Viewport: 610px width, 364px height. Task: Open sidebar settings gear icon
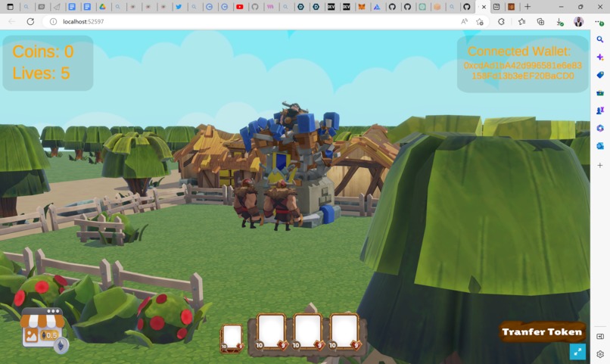click(x=600, y=354)
